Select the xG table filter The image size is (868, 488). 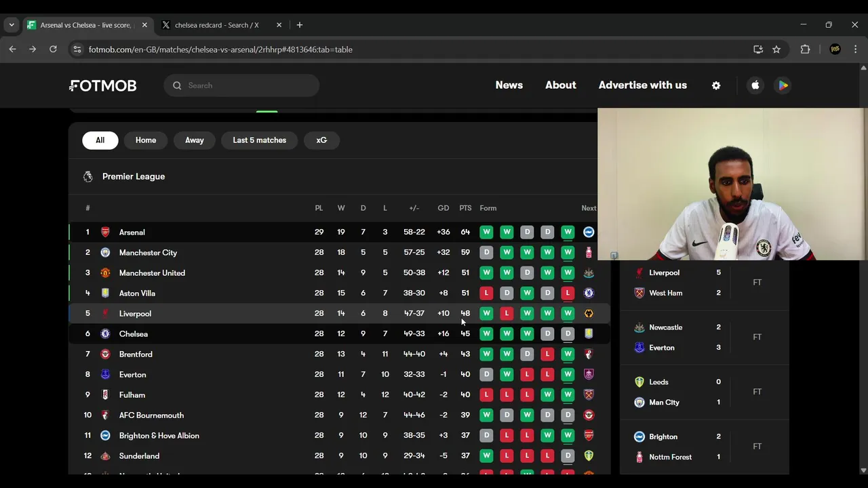click(321, 140)
